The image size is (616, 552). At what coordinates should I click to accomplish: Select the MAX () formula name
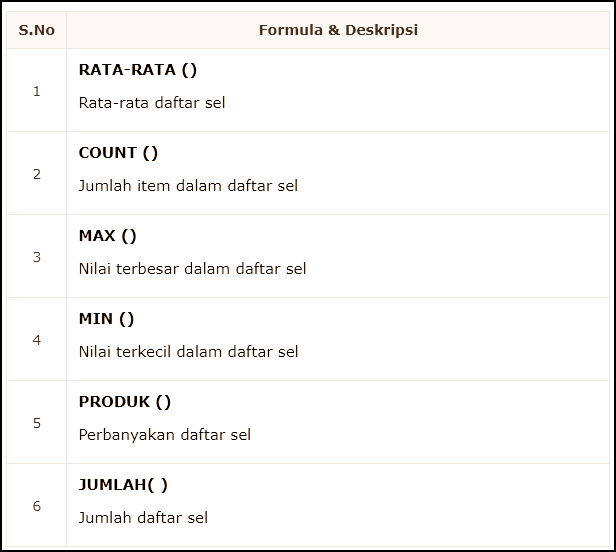click(108, 236)
